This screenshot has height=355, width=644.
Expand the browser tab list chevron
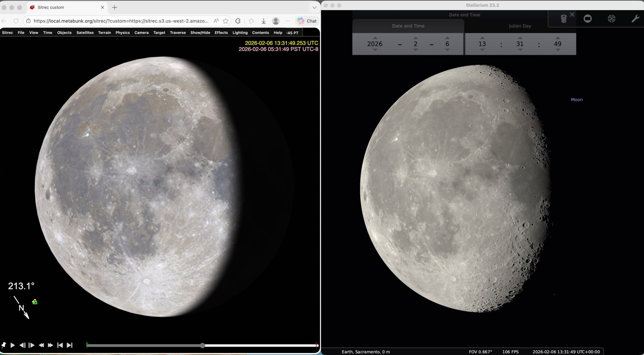[x=314, y=7]
